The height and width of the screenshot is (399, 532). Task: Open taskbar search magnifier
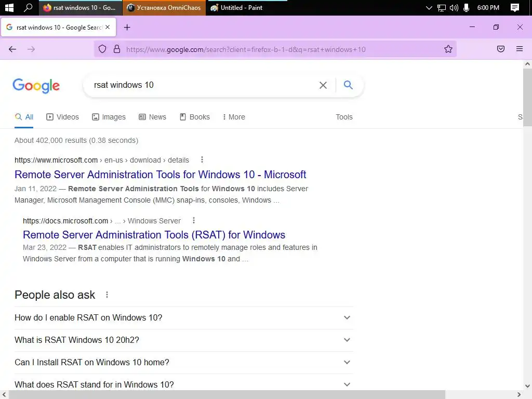[x=28, y=7]
